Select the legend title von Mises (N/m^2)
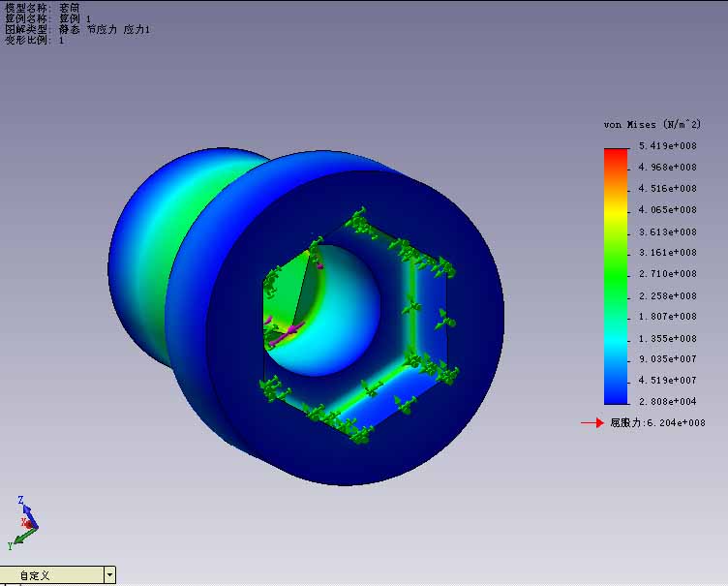This screenshot has height=586, width=728. 652,125
